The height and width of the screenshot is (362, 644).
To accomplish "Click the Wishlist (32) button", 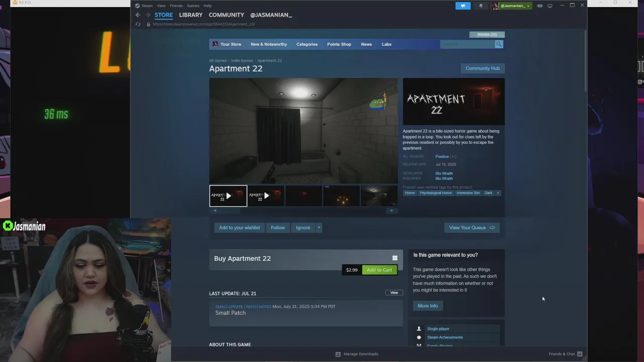I will pos(487,34).
